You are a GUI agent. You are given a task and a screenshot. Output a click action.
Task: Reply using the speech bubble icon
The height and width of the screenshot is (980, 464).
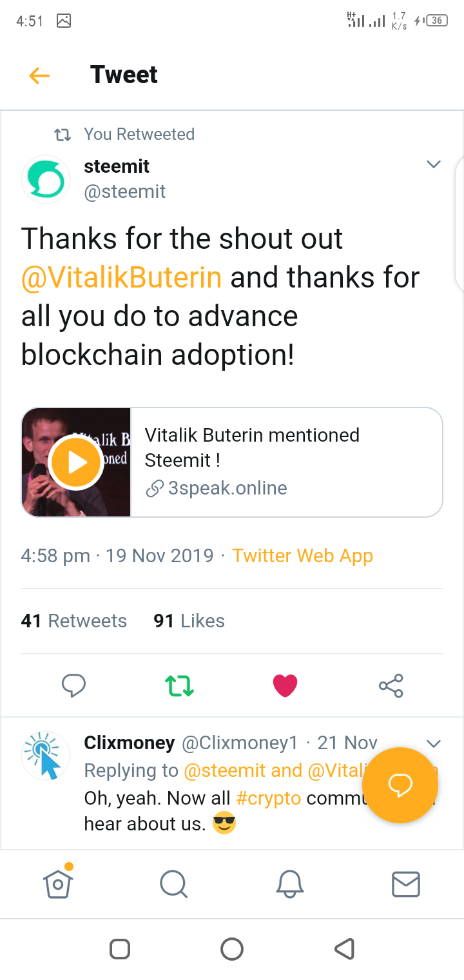(x=73, y=685)
